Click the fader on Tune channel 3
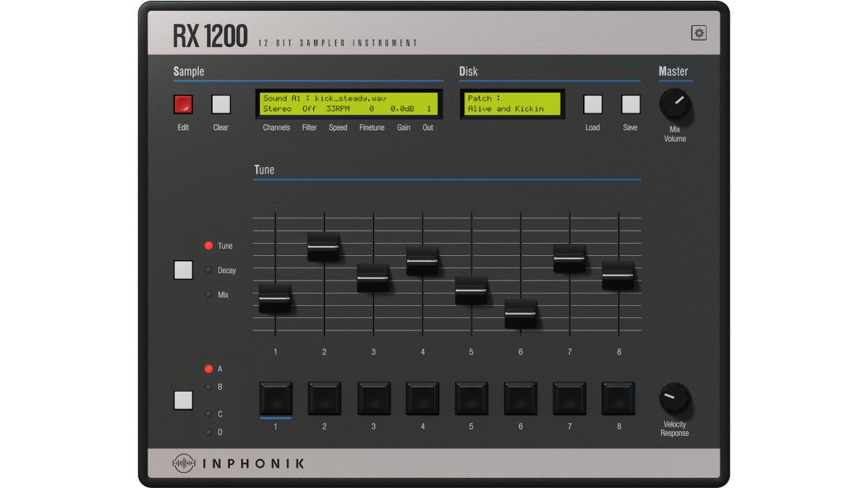The width and height of the screenshot is (868, 488). [x=373, y=276]
